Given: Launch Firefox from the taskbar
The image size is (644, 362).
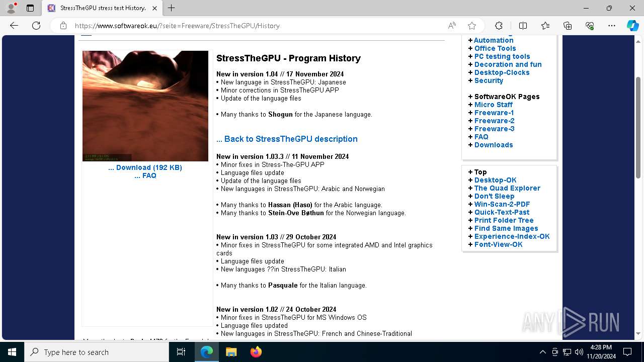Looking at the screenshot, I should [256, 352].
